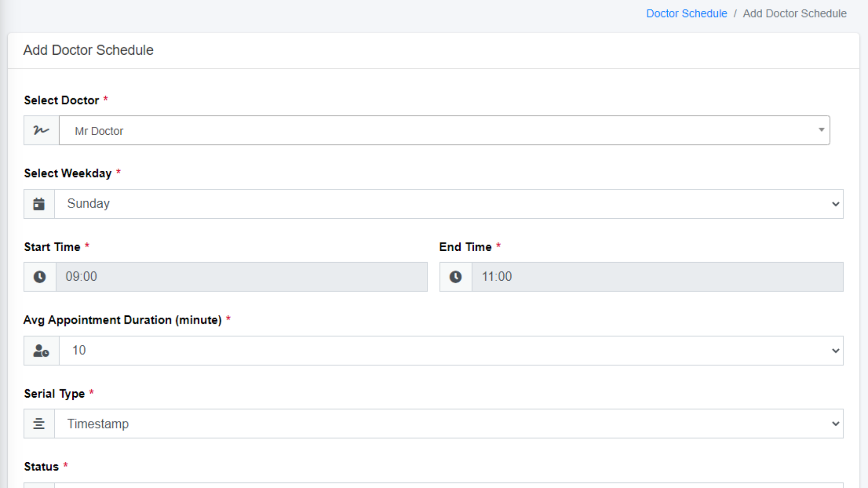Click the End Time field showing 11:00
868x488 pixels.
[x=657, y=277]
